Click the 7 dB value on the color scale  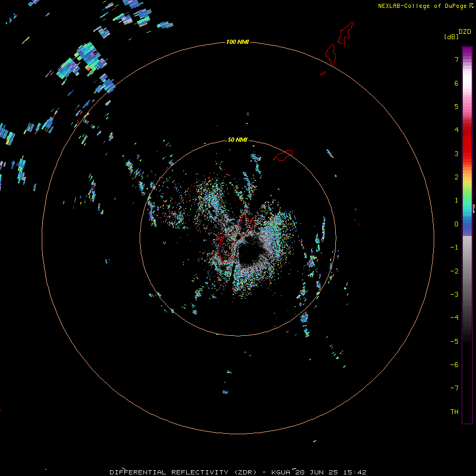coord(456,59)
